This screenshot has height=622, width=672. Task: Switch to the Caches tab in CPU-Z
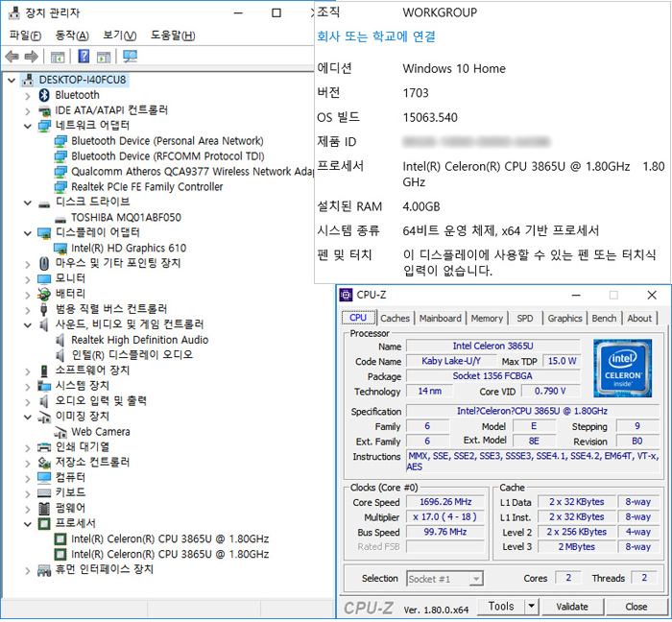(x=395, y=319)
